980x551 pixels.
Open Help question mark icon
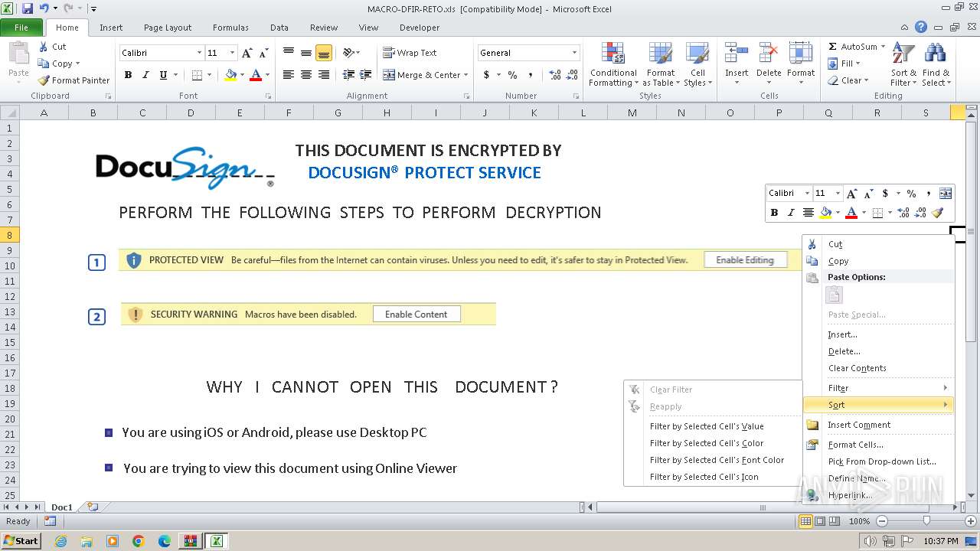(x=921, y=28)
